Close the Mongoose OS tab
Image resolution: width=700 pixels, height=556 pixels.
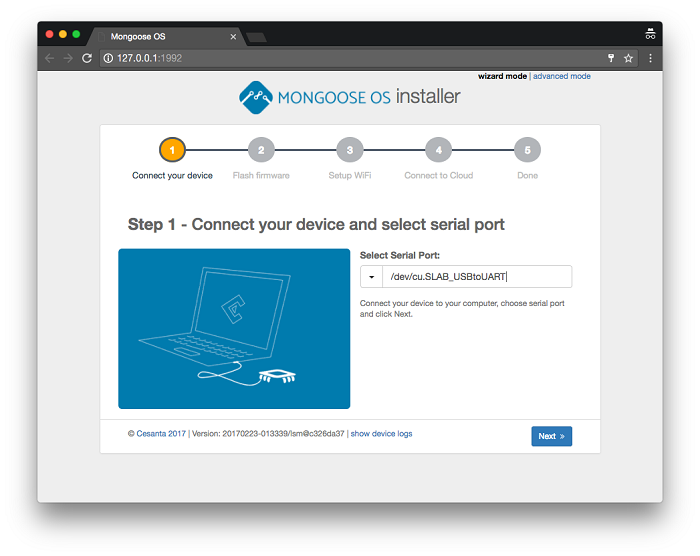coord(233,37)
